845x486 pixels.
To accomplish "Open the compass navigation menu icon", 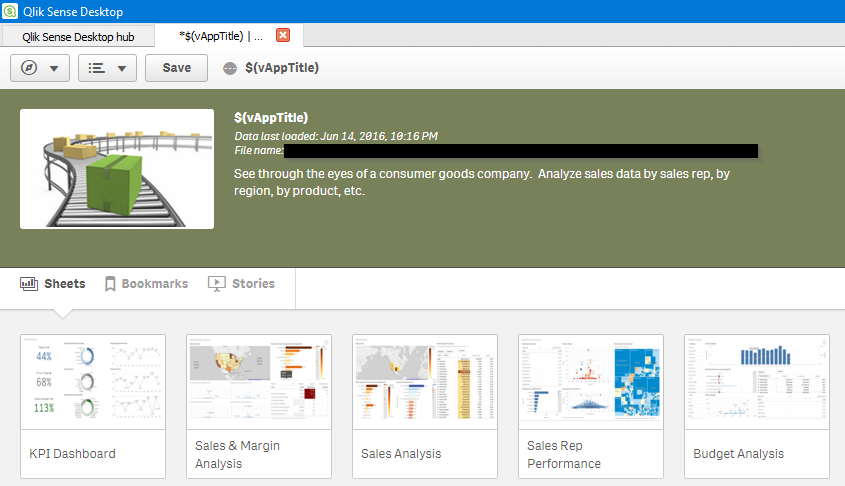I will (x=29, y=68).
